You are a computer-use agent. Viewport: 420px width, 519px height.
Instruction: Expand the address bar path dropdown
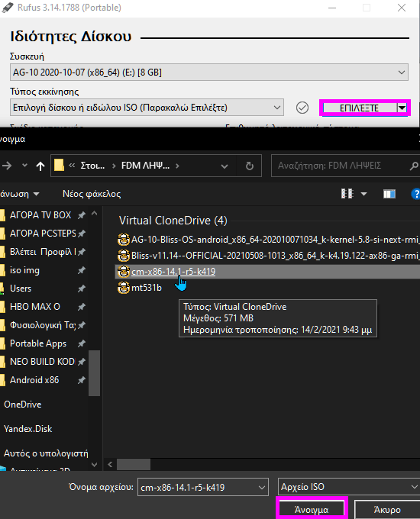(x=225, y=166)
